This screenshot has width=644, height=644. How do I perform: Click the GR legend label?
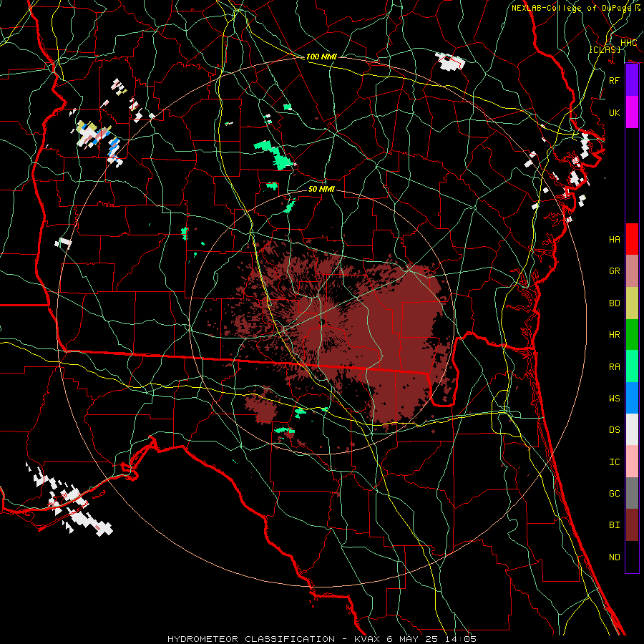(x=615, y=271)
